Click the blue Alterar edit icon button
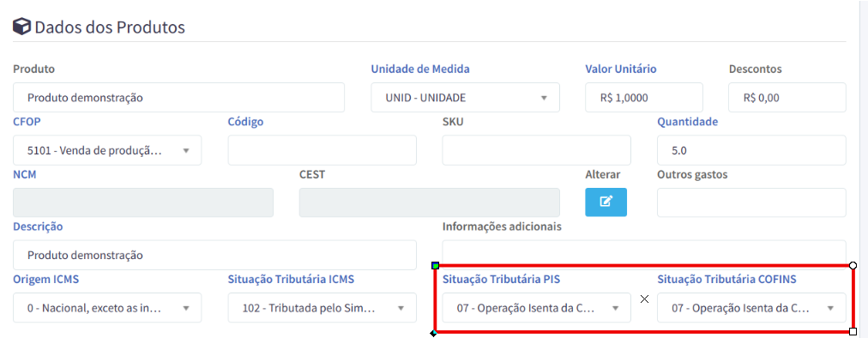Viewport: 868px width, 338px height. (606, 202)
